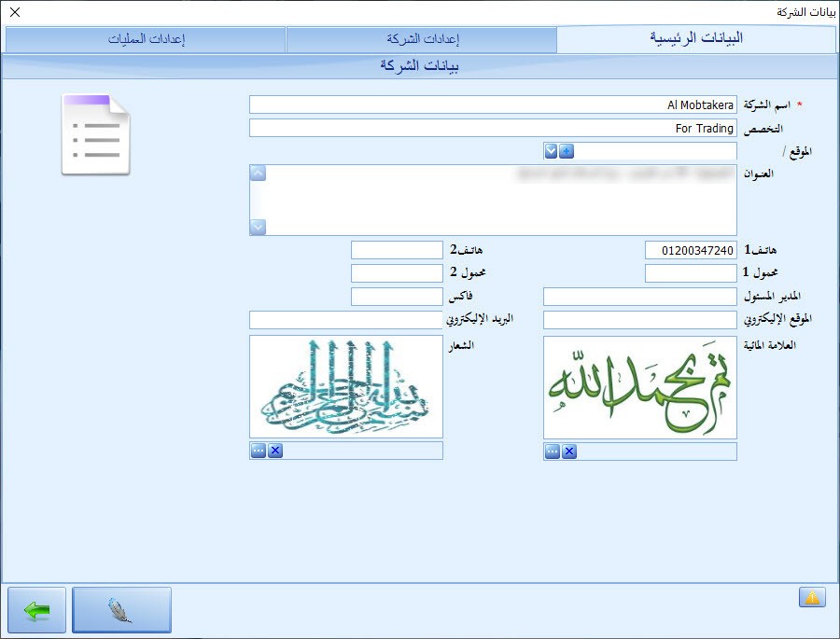
Task: Click the محمول 1 mobile field
Action: [x=691, y=273]
